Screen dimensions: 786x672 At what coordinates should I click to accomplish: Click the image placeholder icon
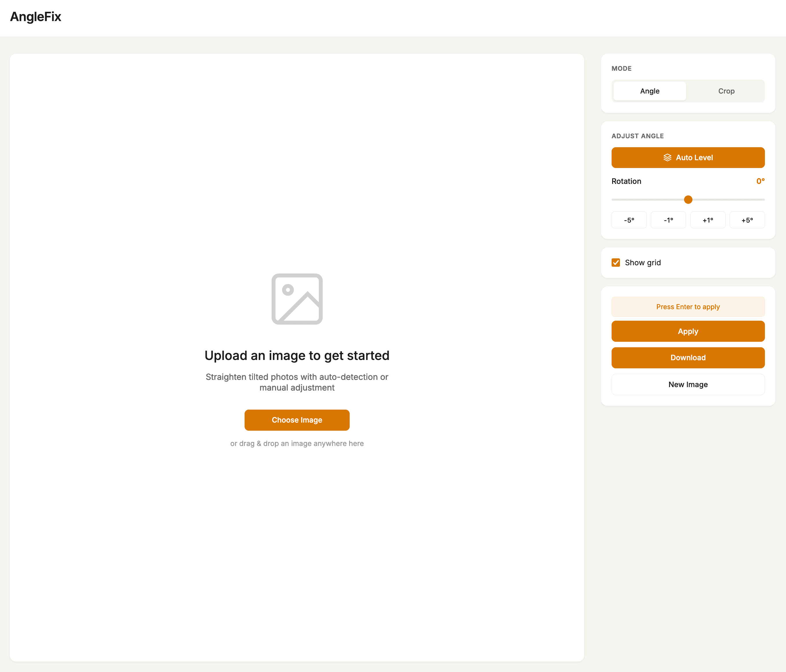297,299
